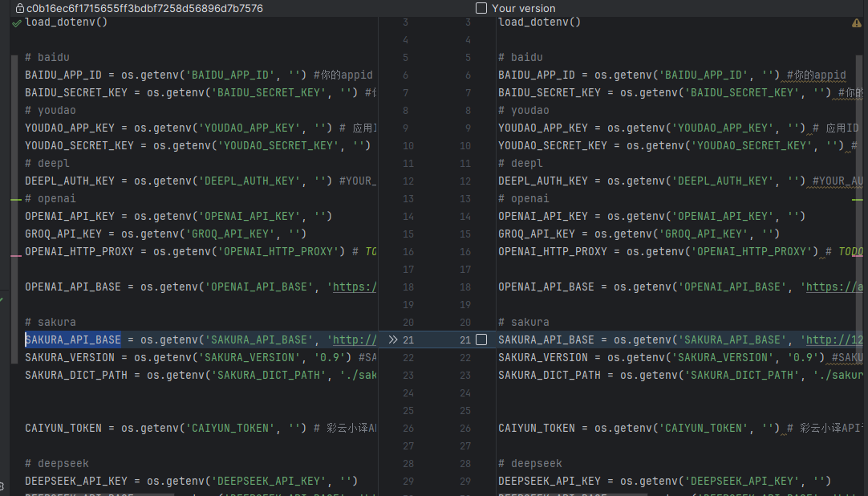Click the green checkmark next to load_dotenv()
The height and width of the screenshot is (496, 868).
[17, 23]
